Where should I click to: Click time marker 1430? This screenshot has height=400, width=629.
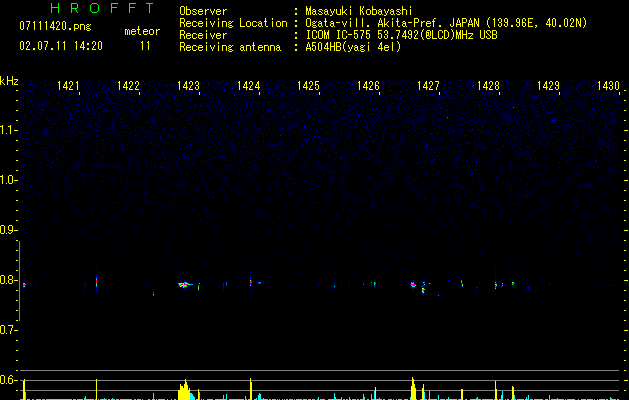coord(608,86)
